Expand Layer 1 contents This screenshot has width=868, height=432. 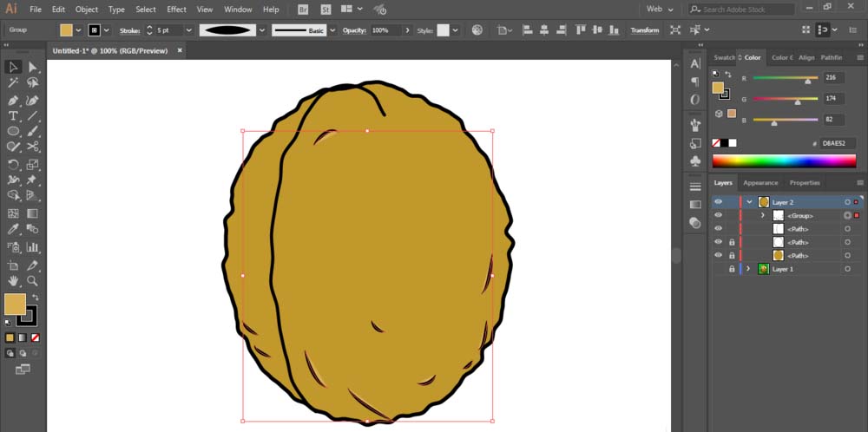click(x=748, y=269)
